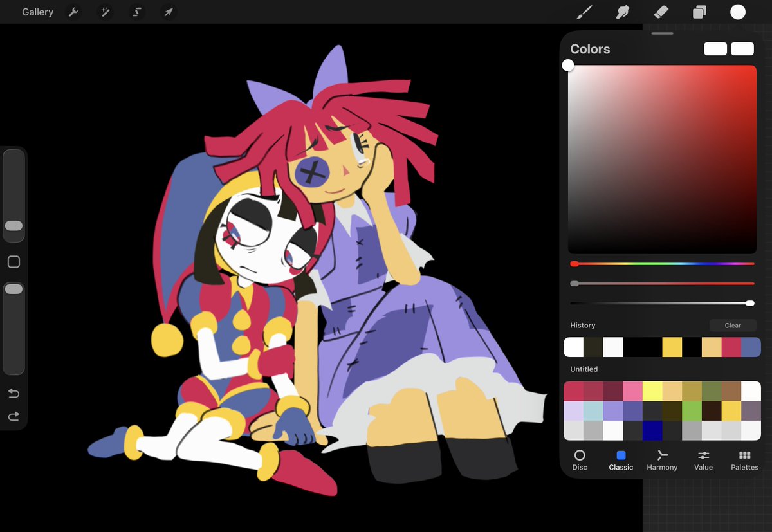Click the Colors panel title
Viewport: 772px width, 532px height.
(590, 49)
